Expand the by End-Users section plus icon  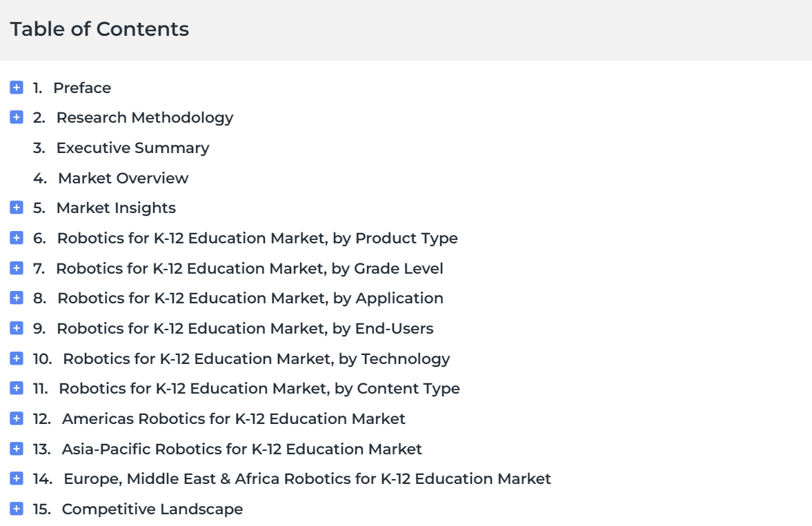pos(17,328)
